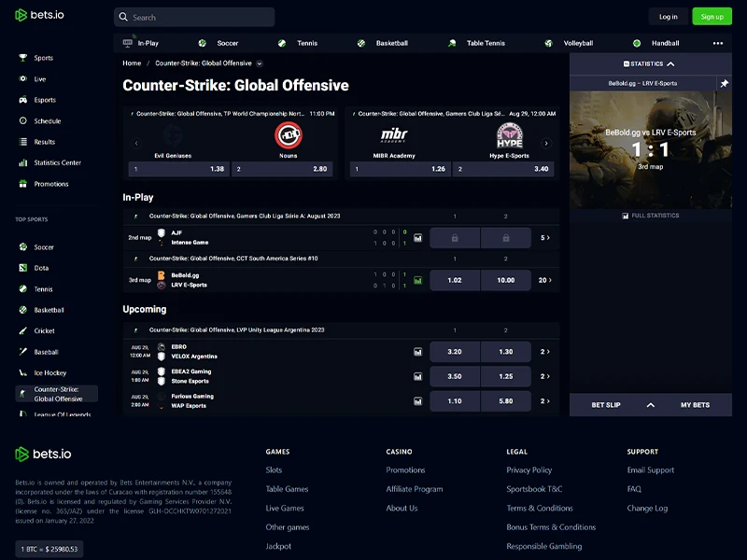Click the Baseball icon in the sidebar
This screenshot has height=560, width=747.
pos(22,352)
